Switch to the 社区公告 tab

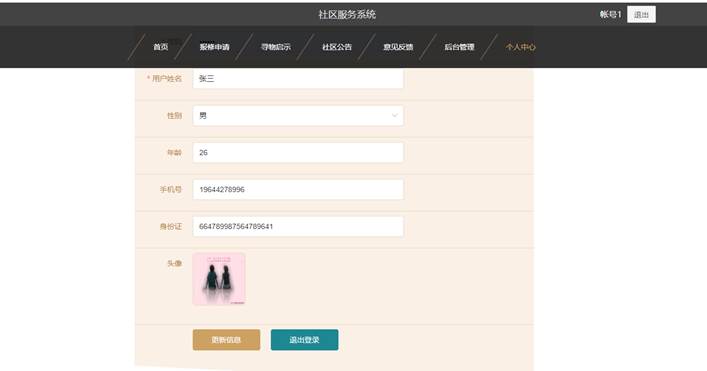tap(337, 47)
